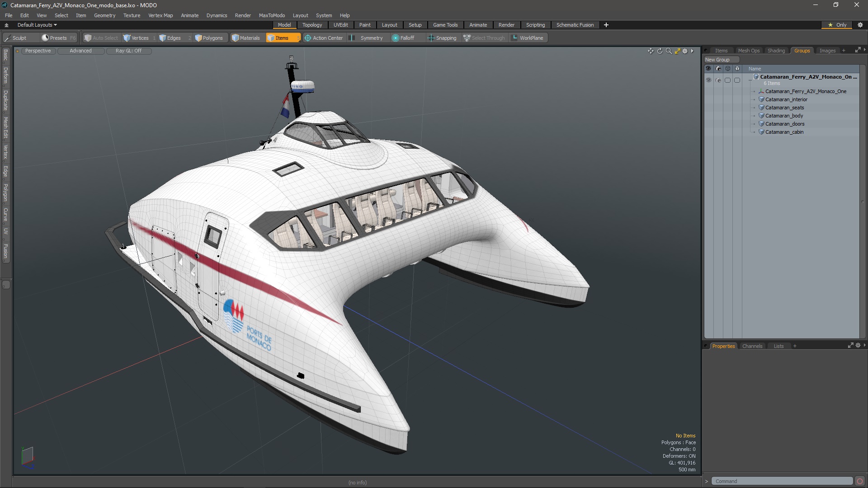Select the Catamaran_cabin mesh item
868x488 pixels.
tap(784, 132)
